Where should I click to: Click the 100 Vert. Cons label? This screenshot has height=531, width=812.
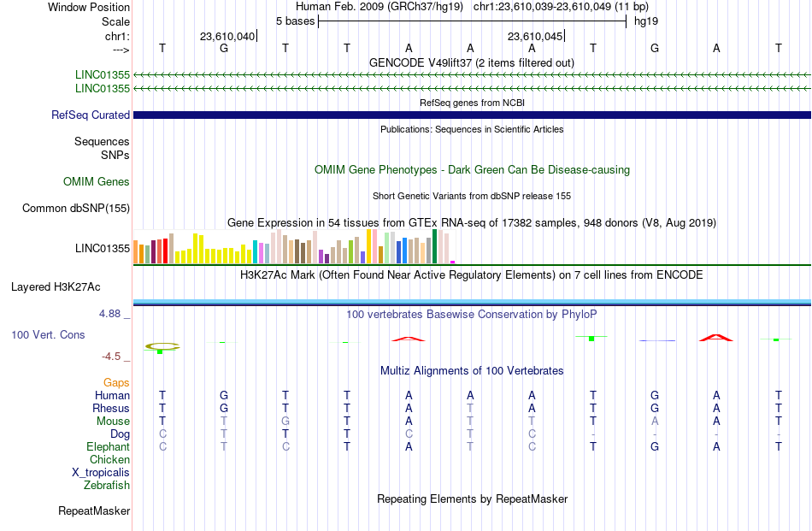(48, 334)
